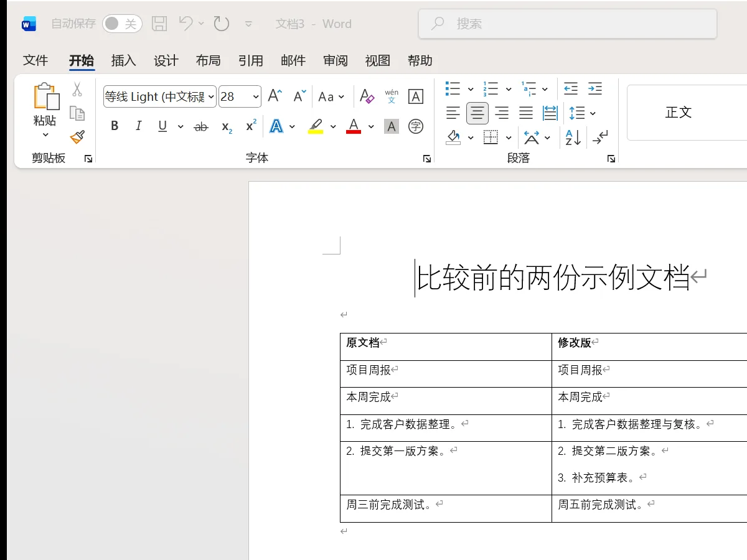Open Customize Quick Access Toolbar dropdown
The height and width of the screenshot is (560, 747).
(x=248, y=24)
